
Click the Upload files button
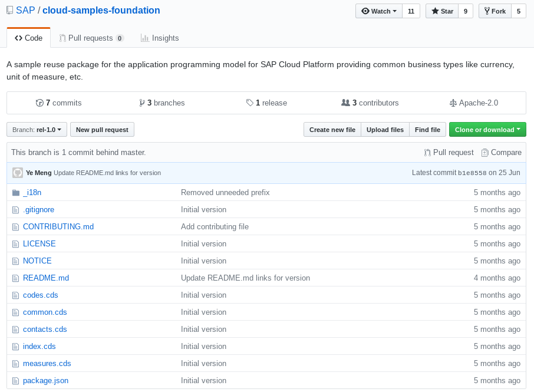click(385, 130)
